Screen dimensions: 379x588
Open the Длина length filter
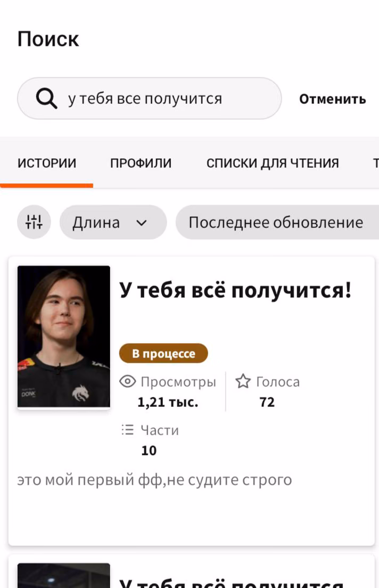pos(113,222)
